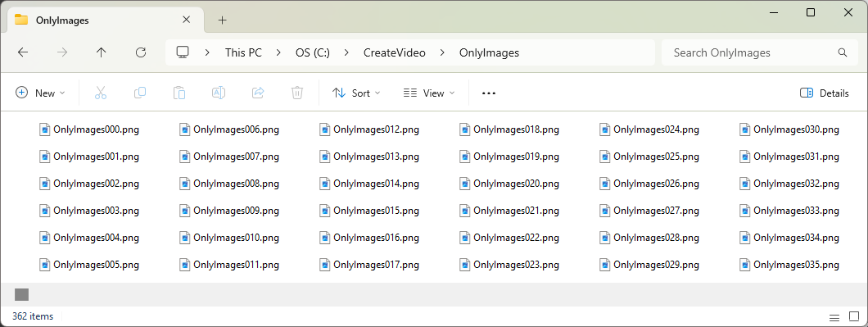
Task: Expand chevron after OS (C:)
Action: (346, 52)
